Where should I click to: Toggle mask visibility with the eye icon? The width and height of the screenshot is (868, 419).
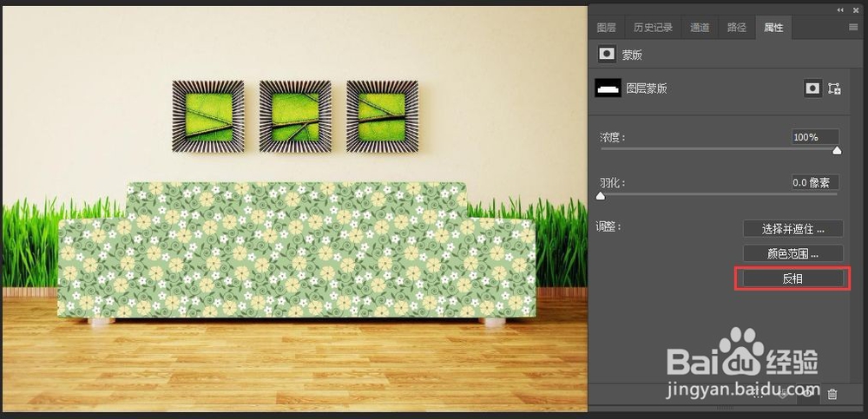[x=808, y=394]
